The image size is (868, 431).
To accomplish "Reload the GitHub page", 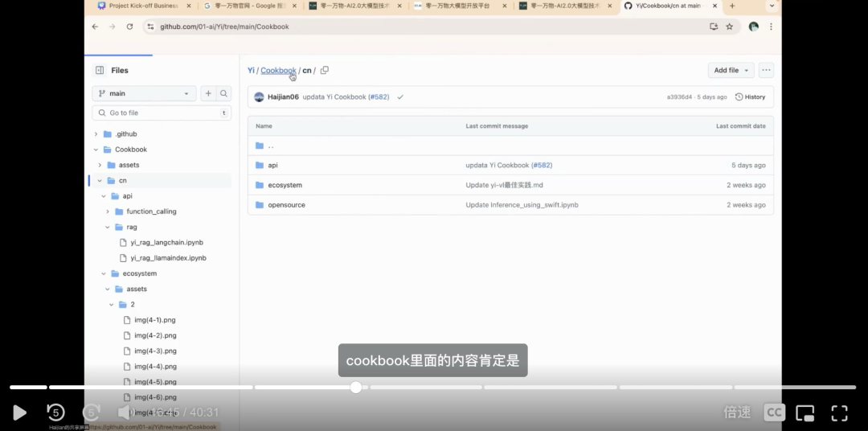I will click(129, 27).
